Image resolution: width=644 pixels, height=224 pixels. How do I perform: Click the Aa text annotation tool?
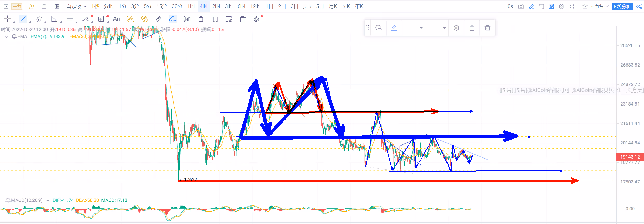tap(116, 19)
